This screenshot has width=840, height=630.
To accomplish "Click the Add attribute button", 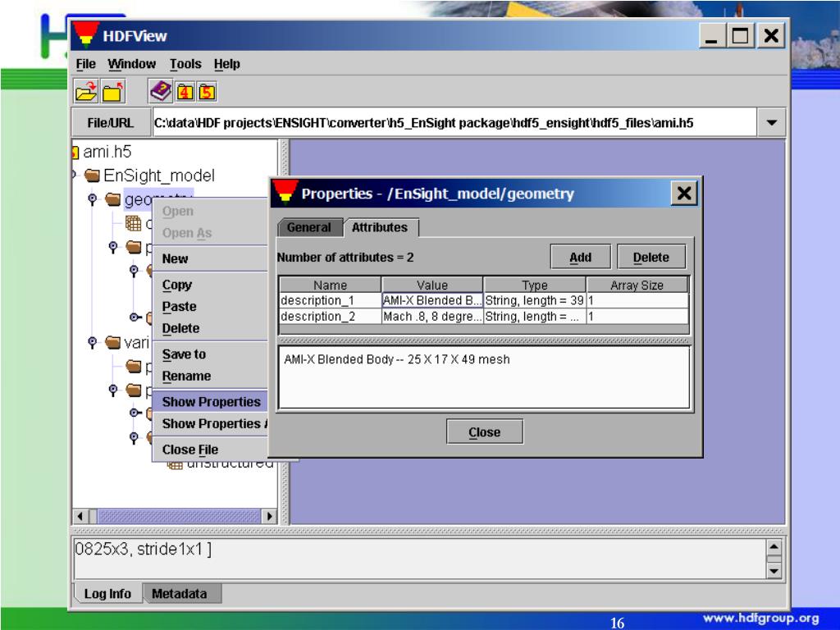I will click(580, 257).
